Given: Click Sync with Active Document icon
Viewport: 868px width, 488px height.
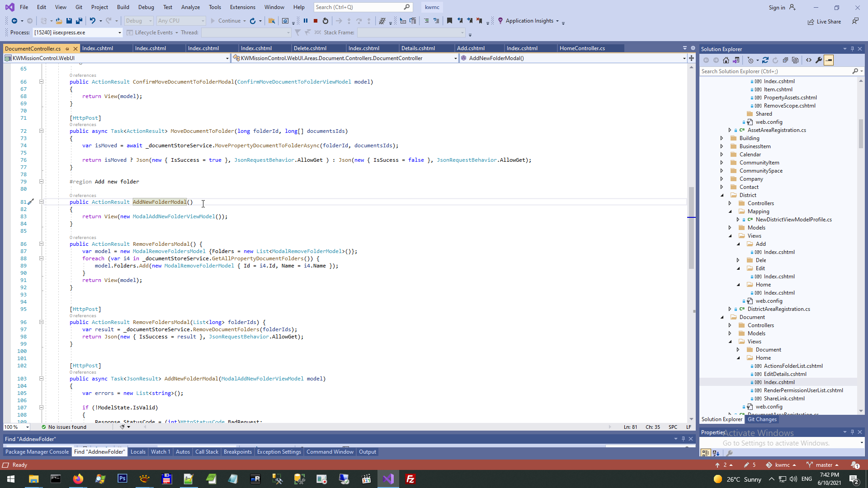Looking at the screenshot, I should (765, 60).
